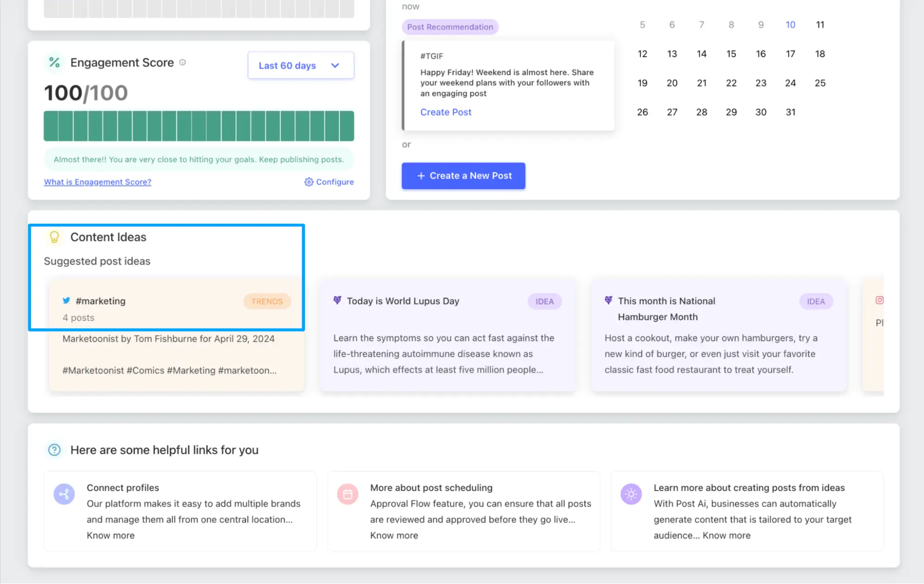The width and height of the screenshot is (924, 584).
Task: Click the purple sun icon for ideas
Action: [631, 494]
